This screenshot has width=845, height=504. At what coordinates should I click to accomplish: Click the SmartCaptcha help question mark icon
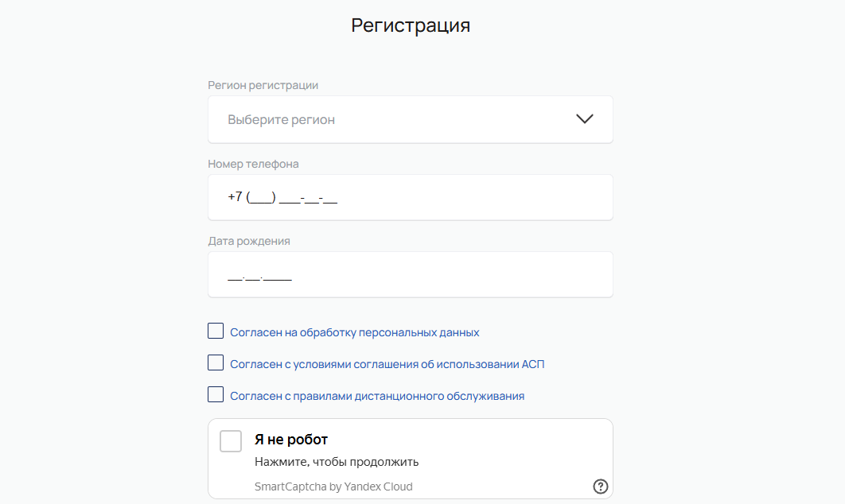601,487
